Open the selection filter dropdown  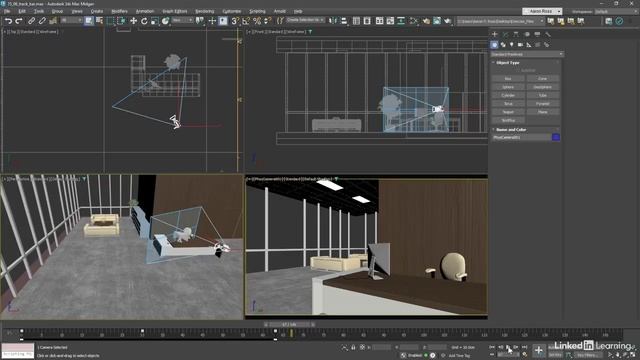point(71,20)
